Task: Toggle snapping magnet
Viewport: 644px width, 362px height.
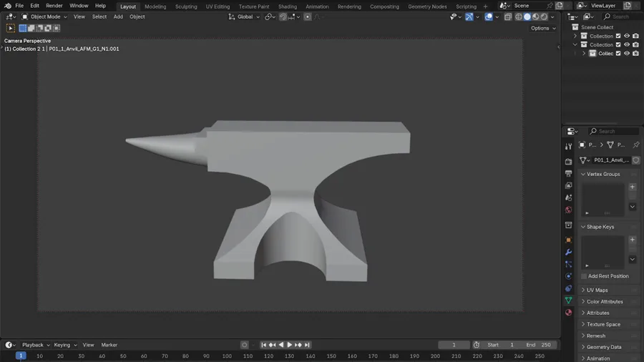Action: coord(283,17)
